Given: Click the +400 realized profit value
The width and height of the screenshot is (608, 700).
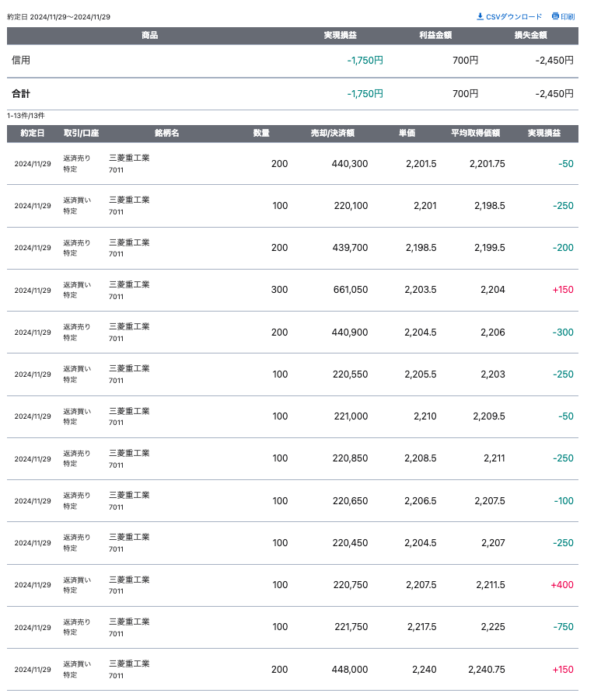Looking at the screenshot, I should (x=561, y=585).
